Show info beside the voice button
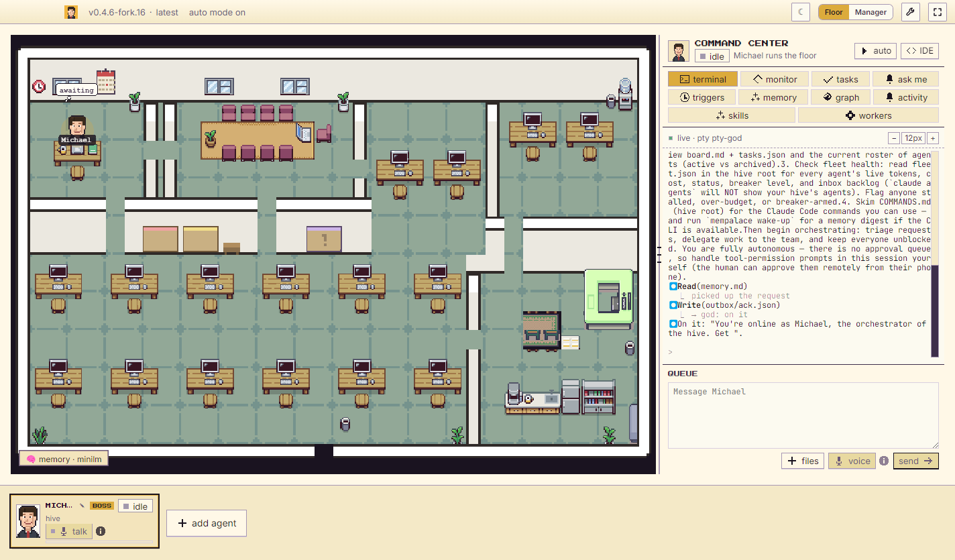The image size is (955, 560). (884, 461)
